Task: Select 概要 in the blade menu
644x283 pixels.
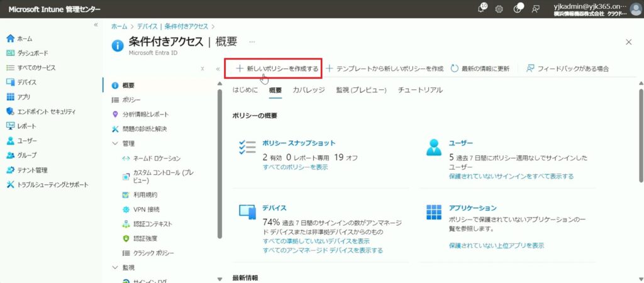Action: point(123,86)
